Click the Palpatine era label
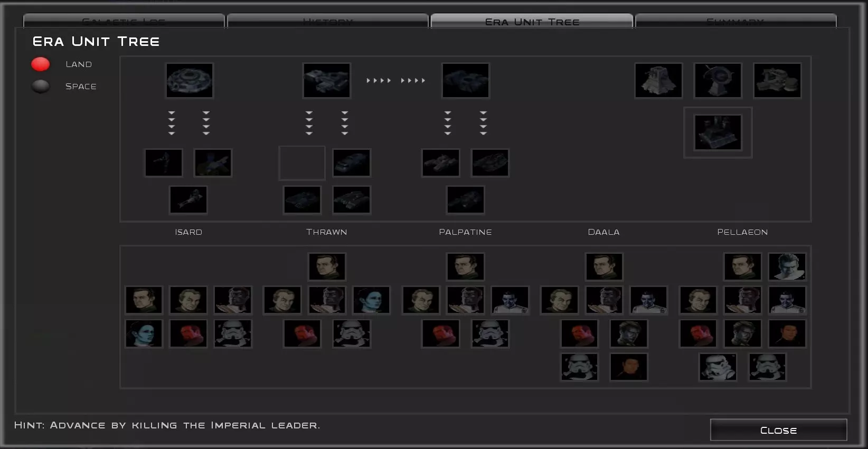The image size is (868, 449). click(466, 232)
